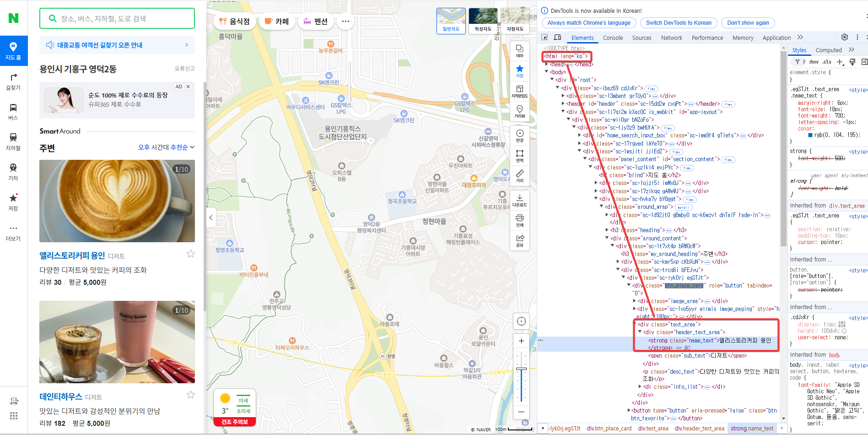Open the Application tab
Screen dimensions: 868x435
[x=776, y=38]
